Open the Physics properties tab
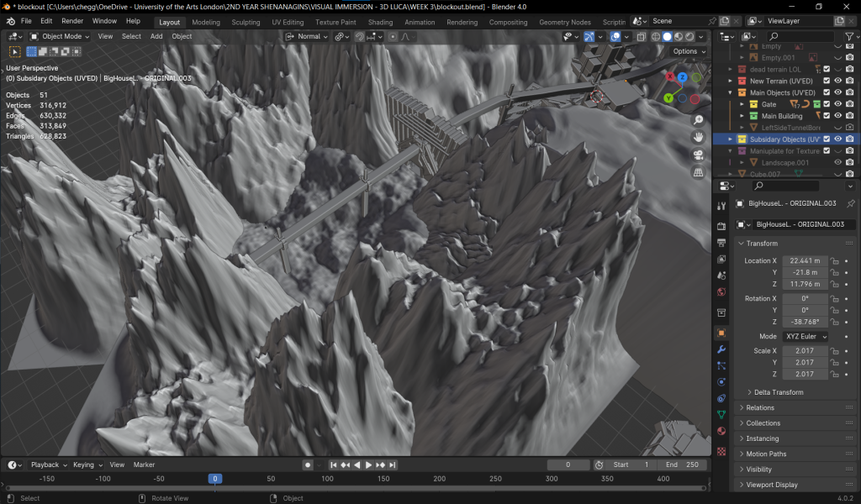This screenshot has width=861, height=504. tap(721, 381)
